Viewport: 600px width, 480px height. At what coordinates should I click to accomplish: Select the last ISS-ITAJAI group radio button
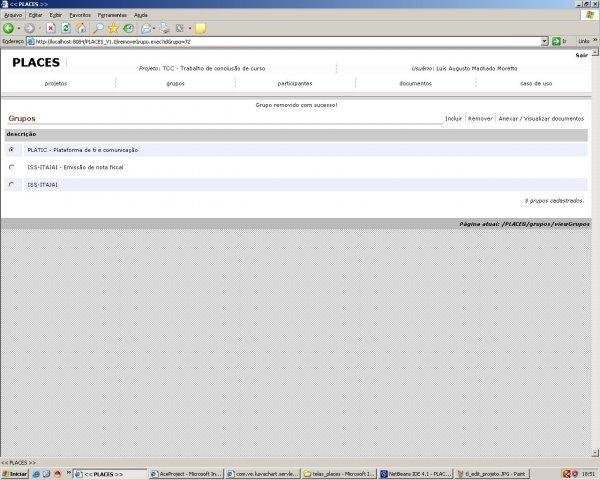point(12,184)
